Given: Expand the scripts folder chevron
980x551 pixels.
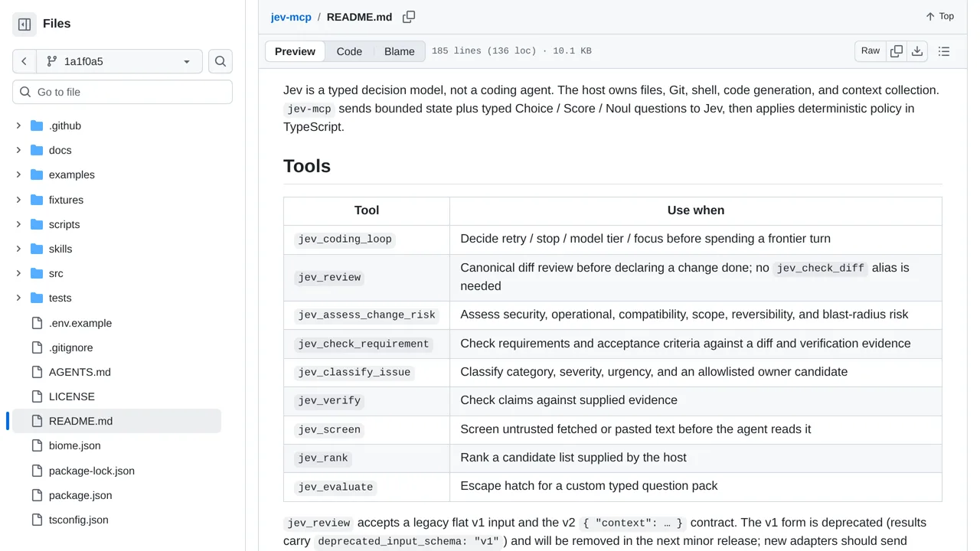Looking at the screenshot, I should [18, 224].
